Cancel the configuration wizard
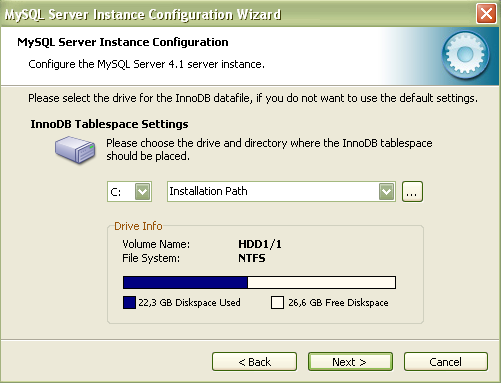This screenshot has height=383, width=501. [x=446, y=362]
